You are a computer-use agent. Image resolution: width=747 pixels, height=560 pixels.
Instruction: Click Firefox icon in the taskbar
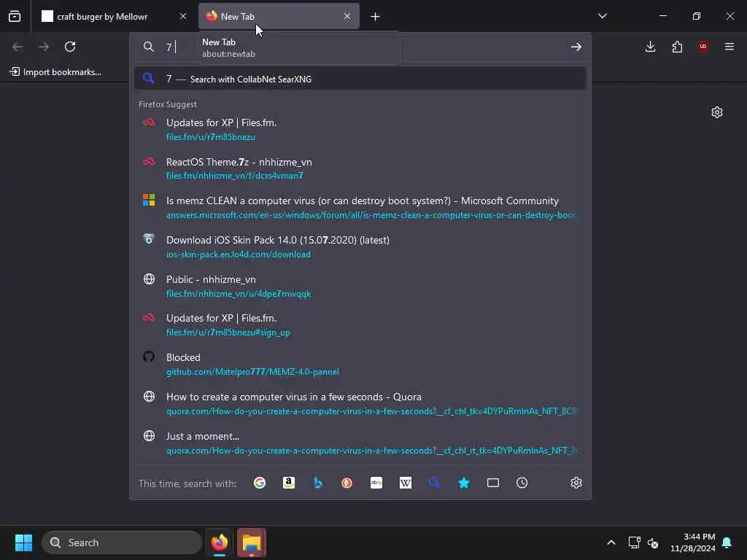coord(220,542)
